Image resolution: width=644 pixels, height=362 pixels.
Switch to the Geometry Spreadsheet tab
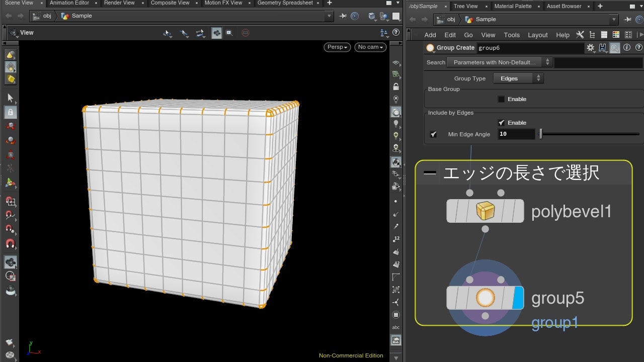coord(285,3)
